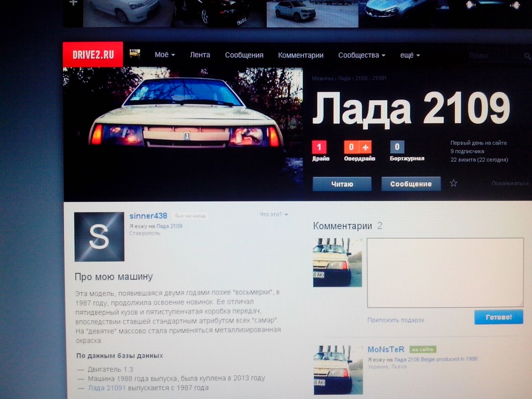The height and width of the screenshot is (399, 532).
Task: Open Лада 2108 Belgie link
Action: [436, 359]
